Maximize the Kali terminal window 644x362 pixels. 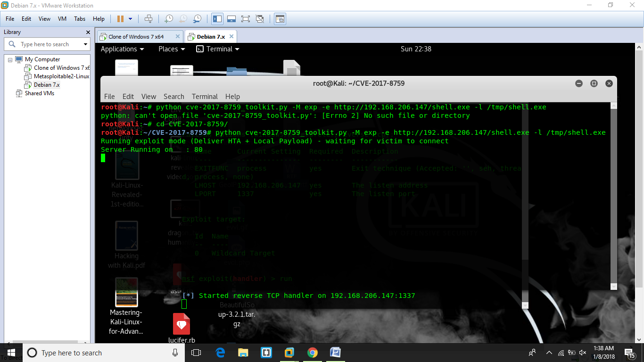594,83
